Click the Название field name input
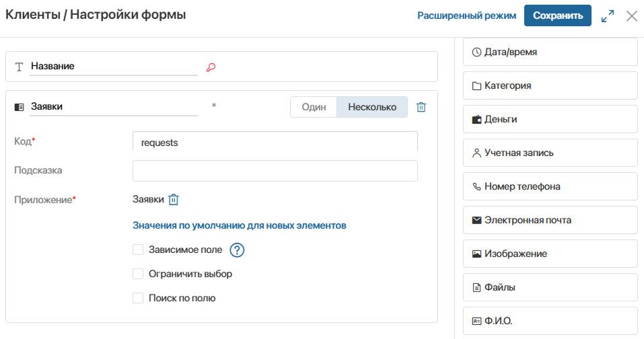 point(114,67)
